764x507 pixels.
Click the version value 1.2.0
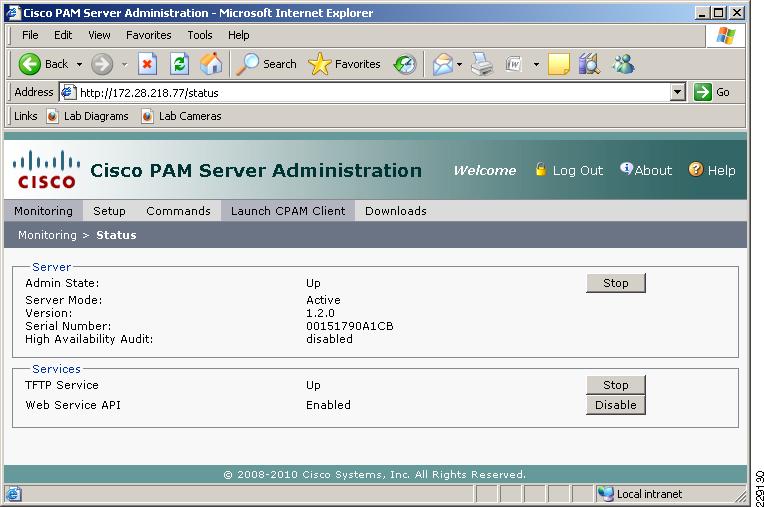[320, 313]
